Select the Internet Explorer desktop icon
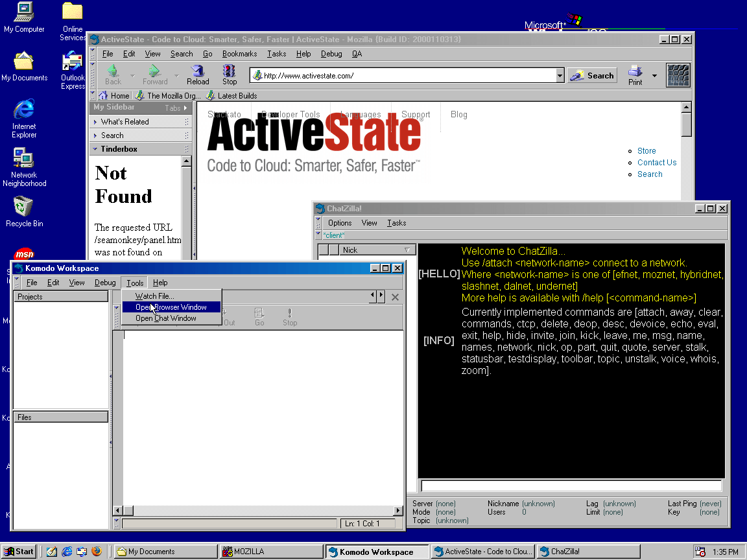747x560 pixels. pyautogui.click(x=24, y=119)
